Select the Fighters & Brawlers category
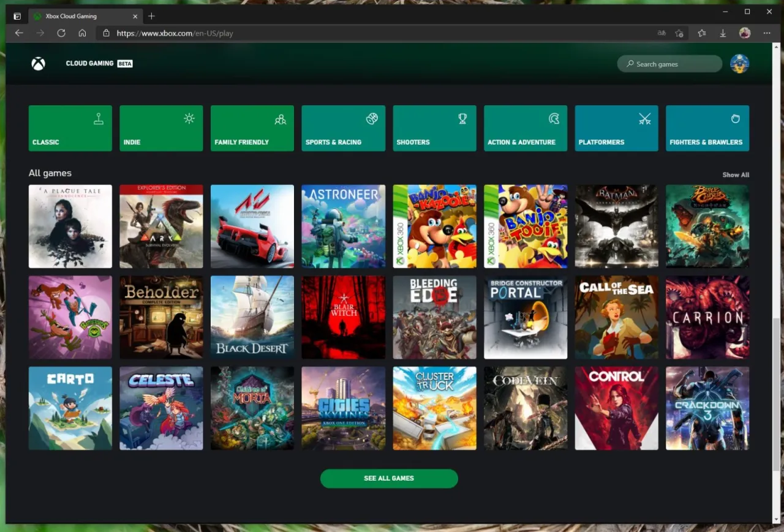 pyautogui.click(x=707, y=128)
